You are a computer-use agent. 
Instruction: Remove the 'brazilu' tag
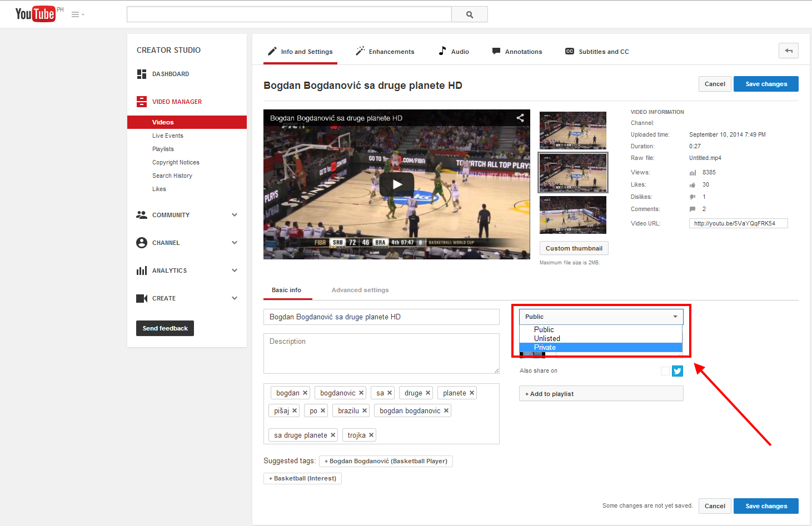(x=365, y=410)
